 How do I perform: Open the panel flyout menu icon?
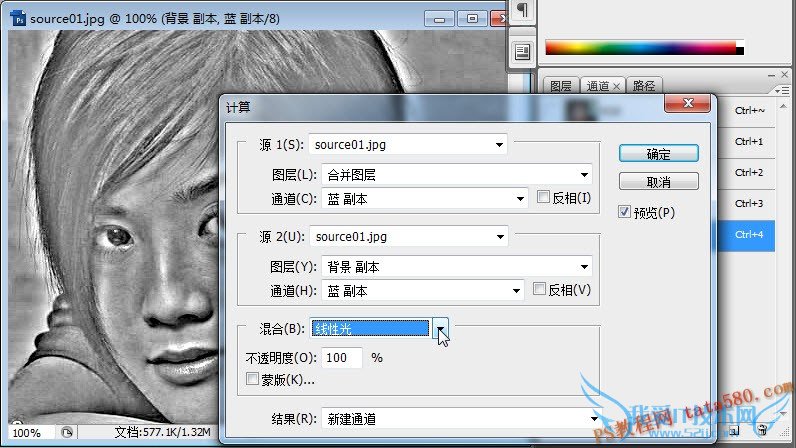pos(782,90)
